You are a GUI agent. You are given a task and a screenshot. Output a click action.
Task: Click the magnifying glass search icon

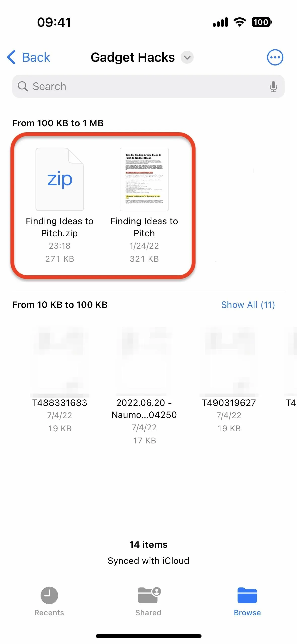23,86
